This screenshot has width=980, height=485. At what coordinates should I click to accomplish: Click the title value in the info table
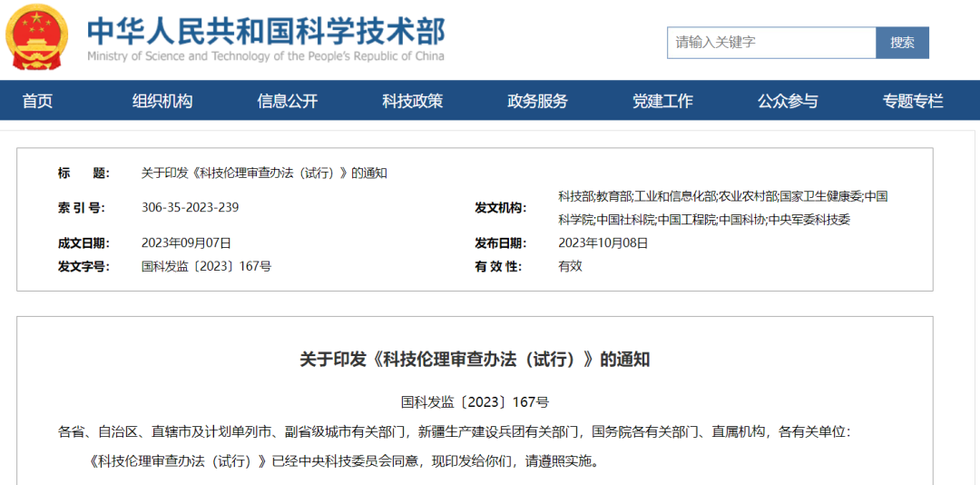[264, 173]
